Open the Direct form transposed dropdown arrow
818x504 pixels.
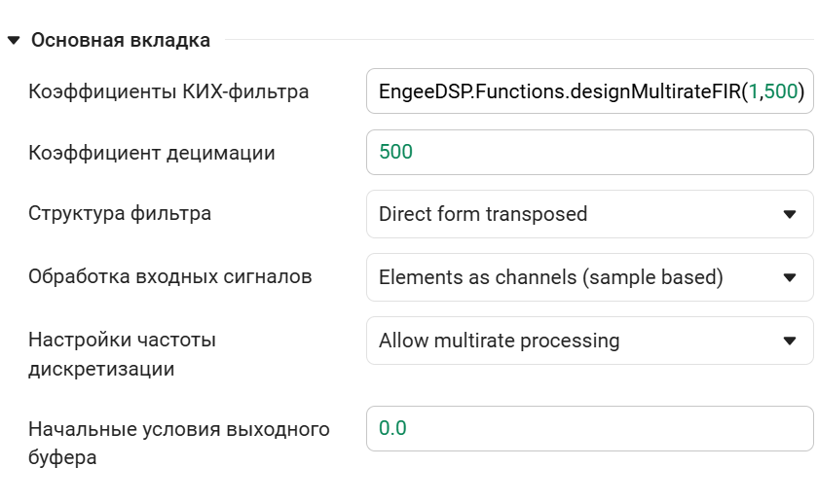(x=789, y=214)
